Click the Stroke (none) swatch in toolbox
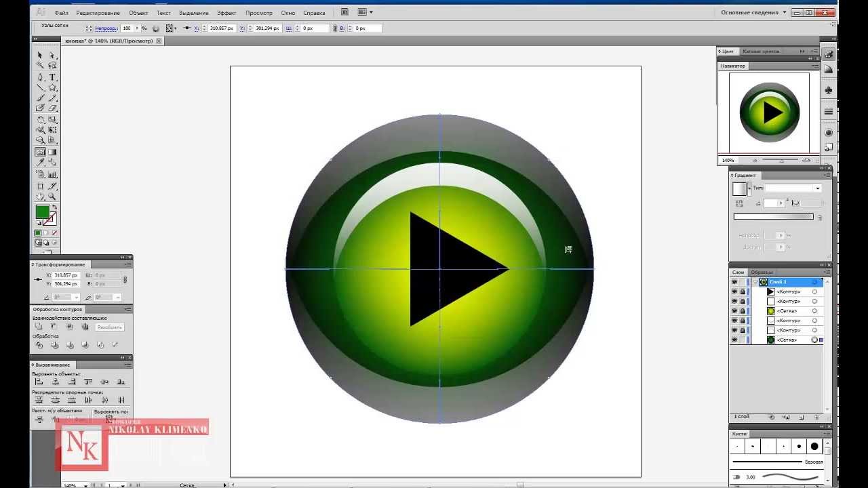The height and width of the screenshot is (488, 868). click(51, 218)
